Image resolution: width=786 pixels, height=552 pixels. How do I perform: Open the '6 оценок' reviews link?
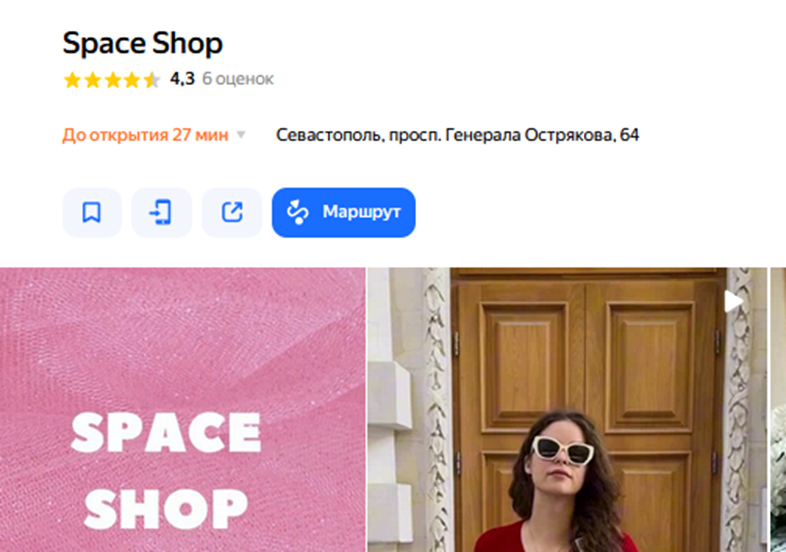(x=238, y=79)
